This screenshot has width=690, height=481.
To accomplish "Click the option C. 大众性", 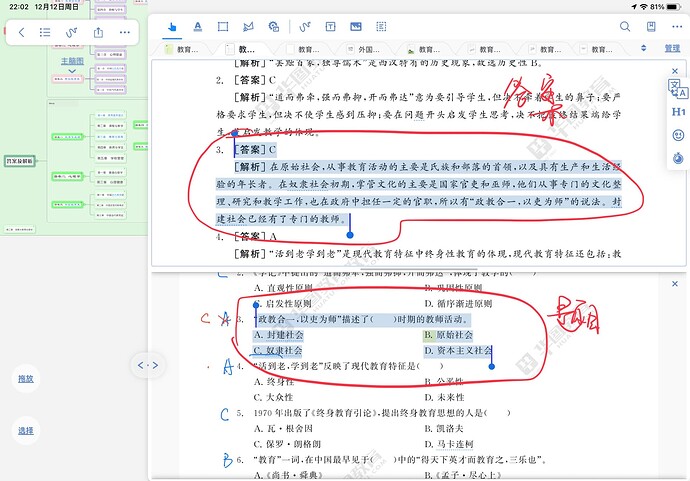I will click(x=273, y=397).
